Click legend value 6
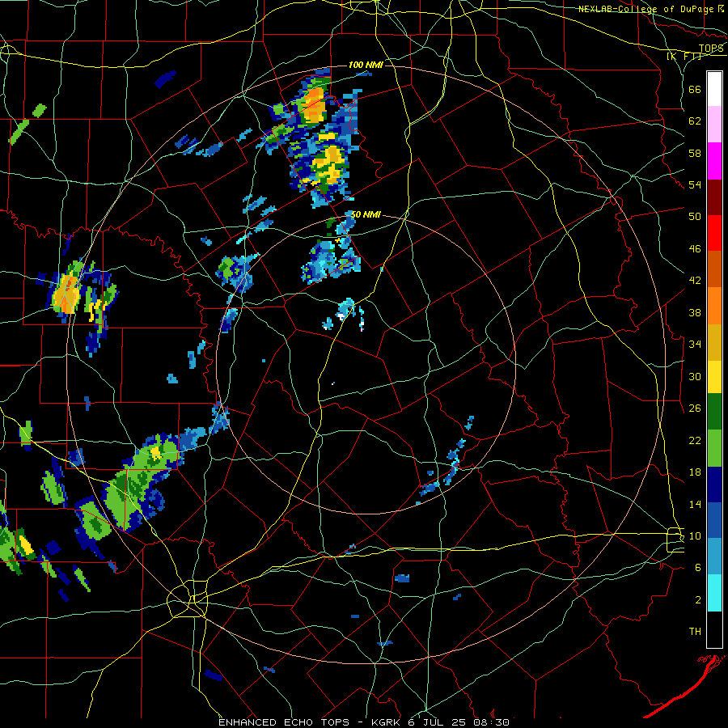Image resolution: width=728 pixels, height=728 pixels. (x=698, y=568)
